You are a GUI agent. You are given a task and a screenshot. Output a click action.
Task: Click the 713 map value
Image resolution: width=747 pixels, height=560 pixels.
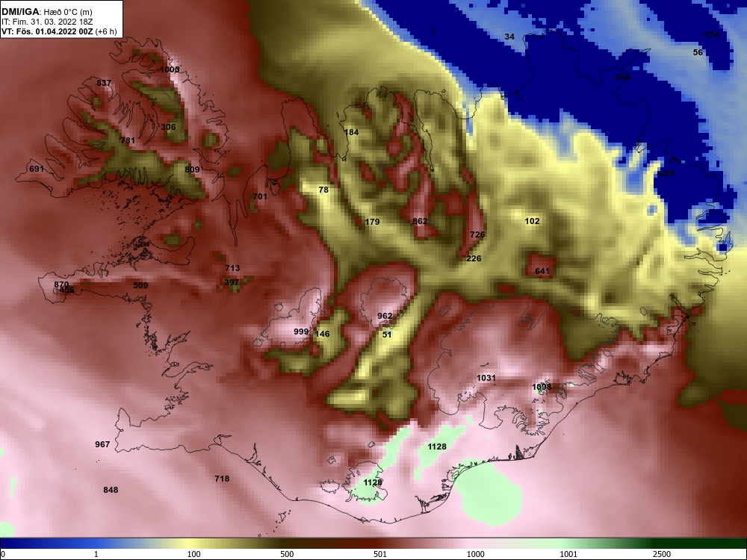pos(232,268)
